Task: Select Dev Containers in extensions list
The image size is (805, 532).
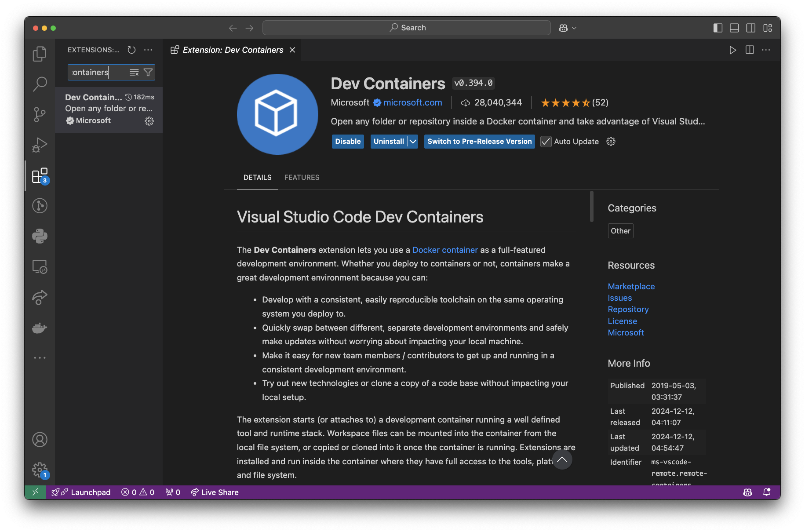Action: click(109, 109)
